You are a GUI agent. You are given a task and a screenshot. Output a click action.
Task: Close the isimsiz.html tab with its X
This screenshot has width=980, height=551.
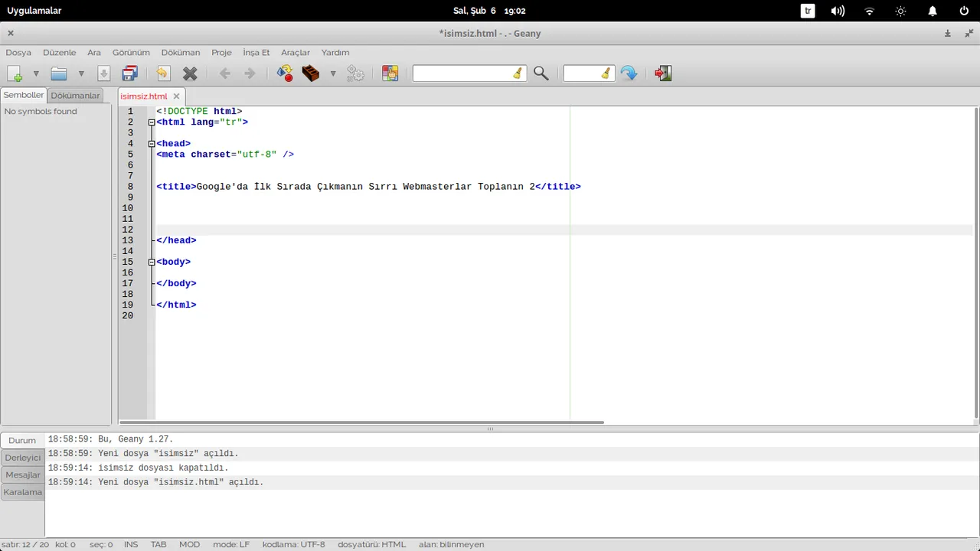176,96
